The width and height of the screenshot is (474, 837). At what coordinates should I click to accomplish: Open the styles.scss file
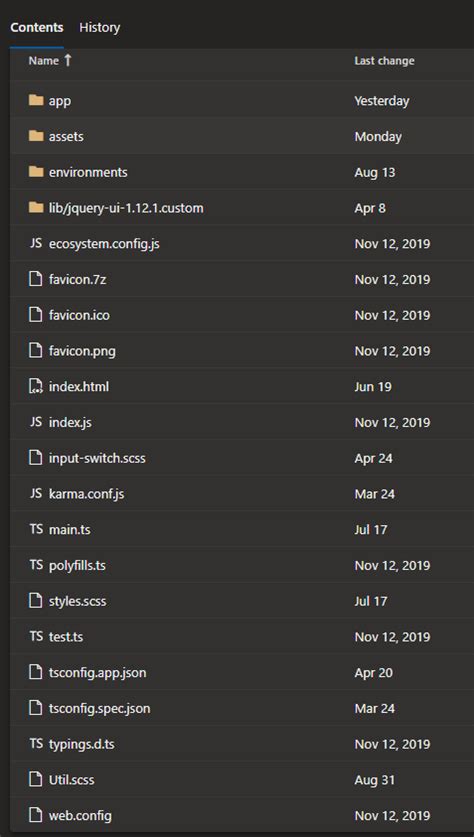77,601
